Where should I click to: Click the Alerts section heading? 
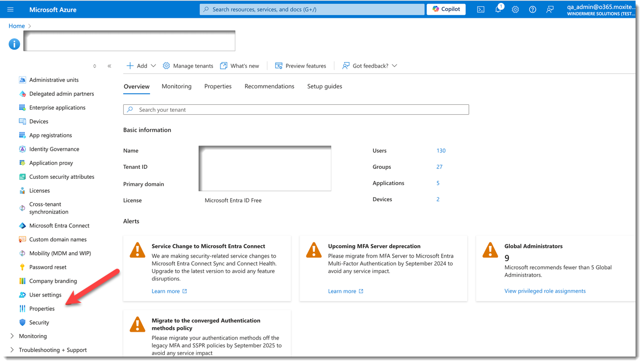click(x=131, y=221)
